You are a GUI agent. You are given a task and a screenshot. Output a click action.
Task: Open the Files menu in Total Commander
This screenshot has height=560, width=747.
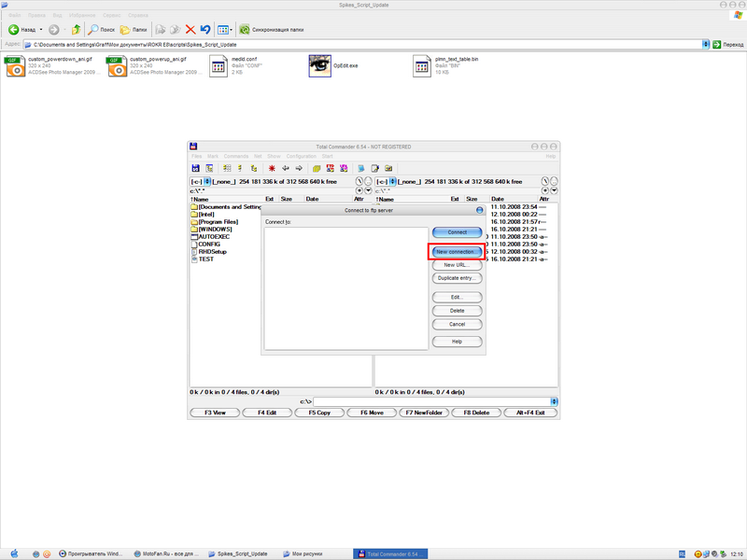click(196, 156)
